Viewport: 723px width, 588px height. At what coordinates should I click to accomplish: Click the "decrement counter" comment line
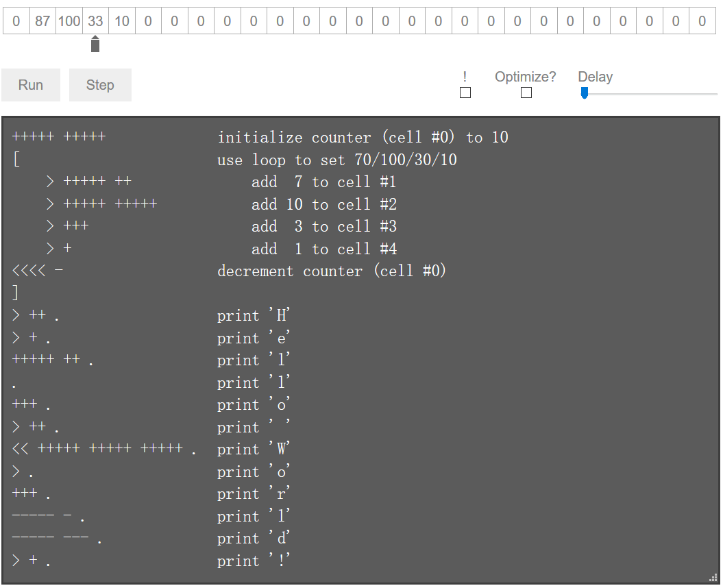332,271
